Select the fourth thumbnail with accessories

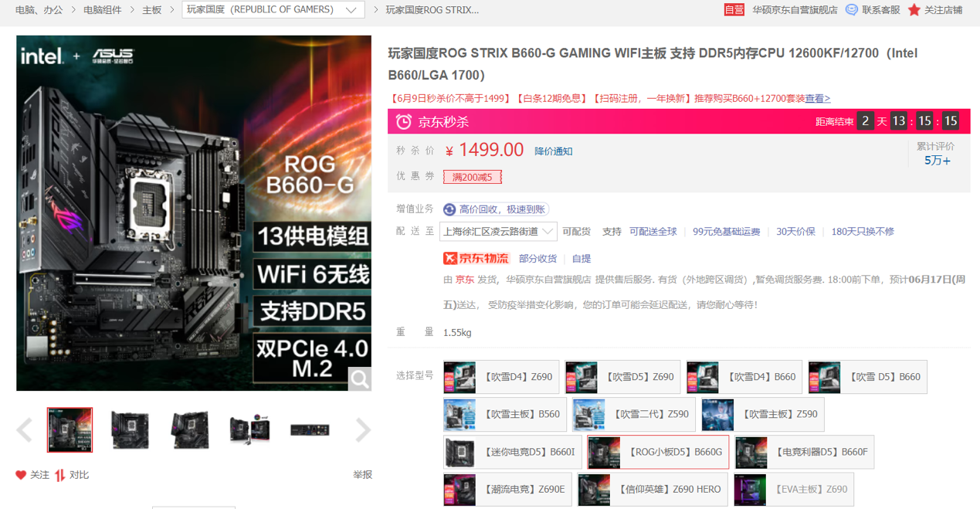point(249,430)
